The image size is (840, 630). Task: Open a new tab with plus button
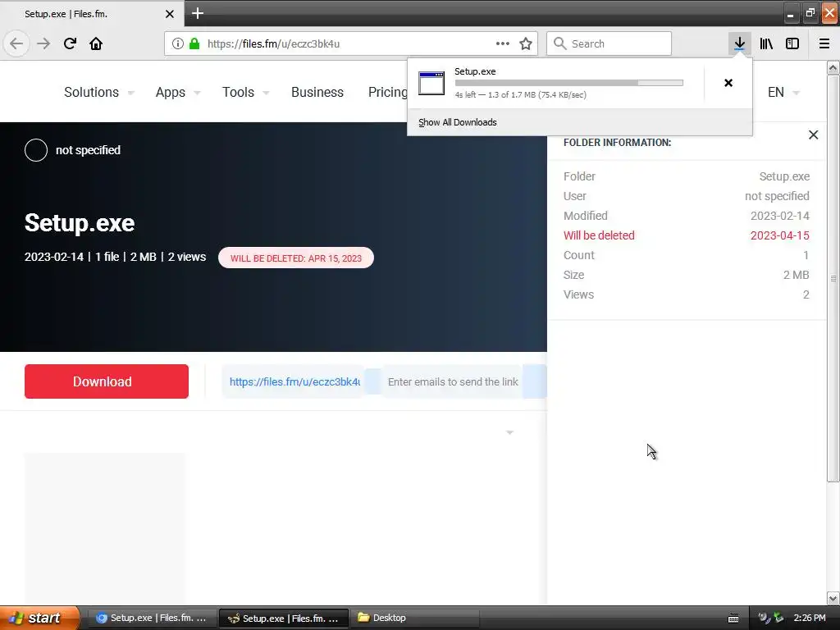click(x=198, y=13)
